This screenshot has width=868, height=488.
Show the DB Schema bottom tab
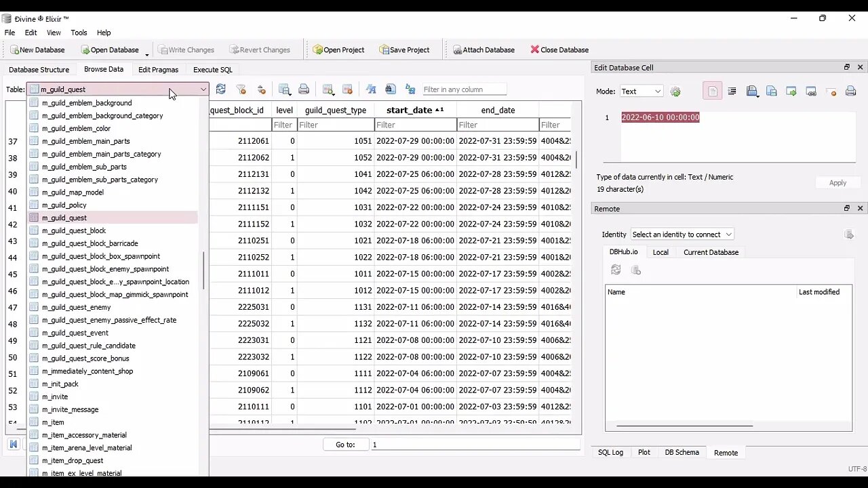click(x=682, y=452)
